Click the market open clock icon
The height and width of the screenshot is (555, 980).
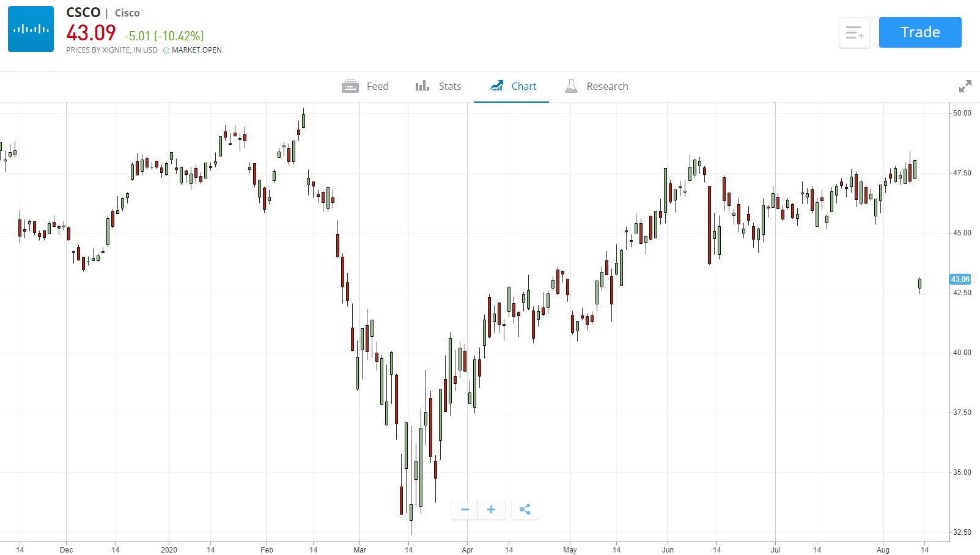click(x=166, y=51)
